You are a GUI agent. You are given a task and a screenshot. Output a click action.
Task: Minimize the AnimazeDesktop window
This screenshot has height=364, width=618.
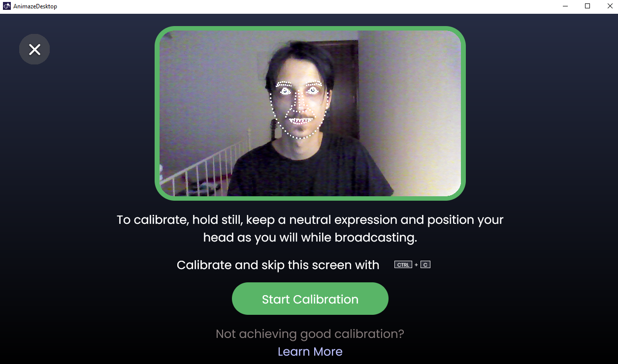pos(565,6)
